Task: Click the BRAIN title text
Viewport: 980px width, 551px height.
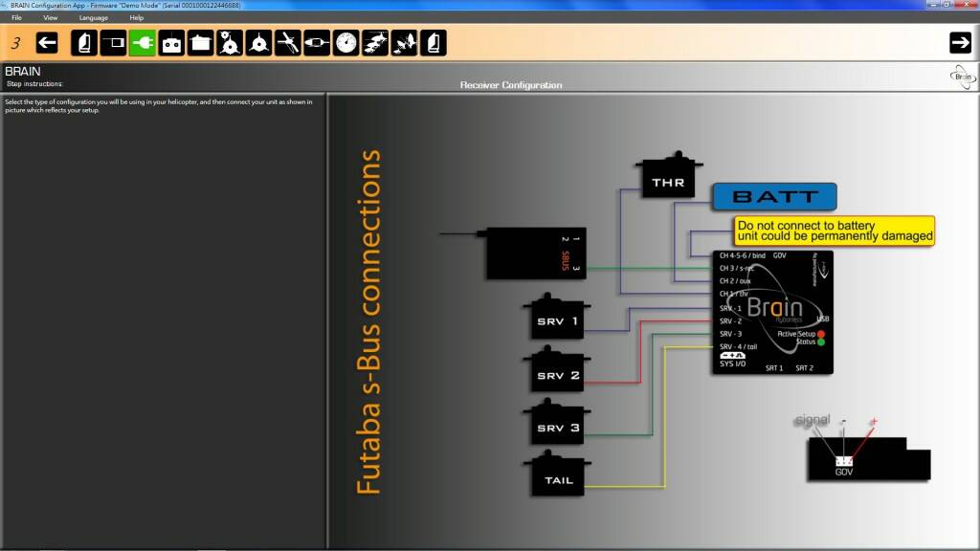Action: click(x=23, y=71)
